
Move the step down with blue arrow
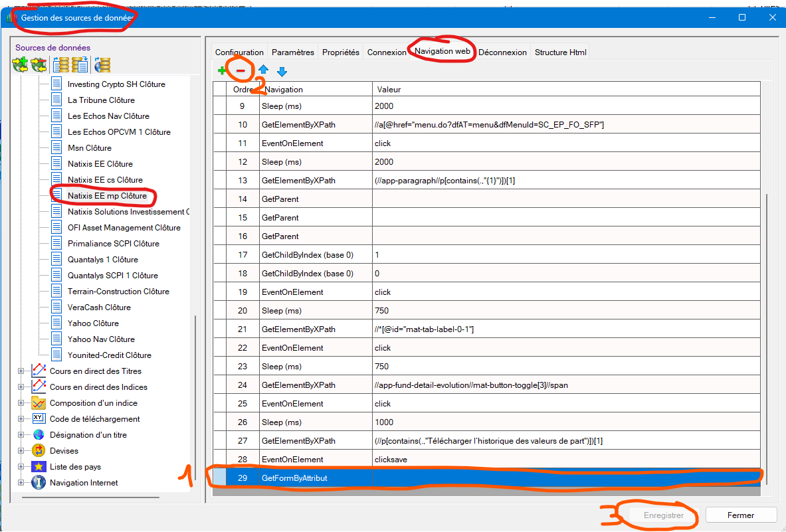(282, 70)
